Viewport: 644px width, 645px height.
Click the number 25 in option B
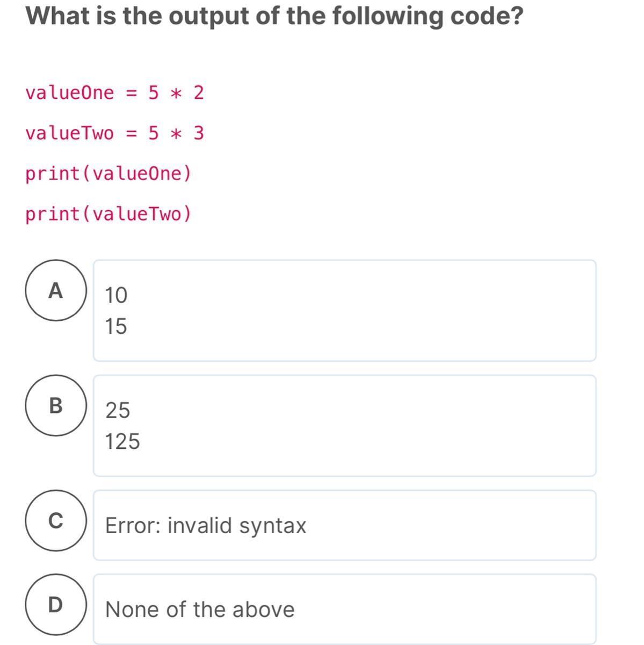pyautogui.click(x=118, y=410)
